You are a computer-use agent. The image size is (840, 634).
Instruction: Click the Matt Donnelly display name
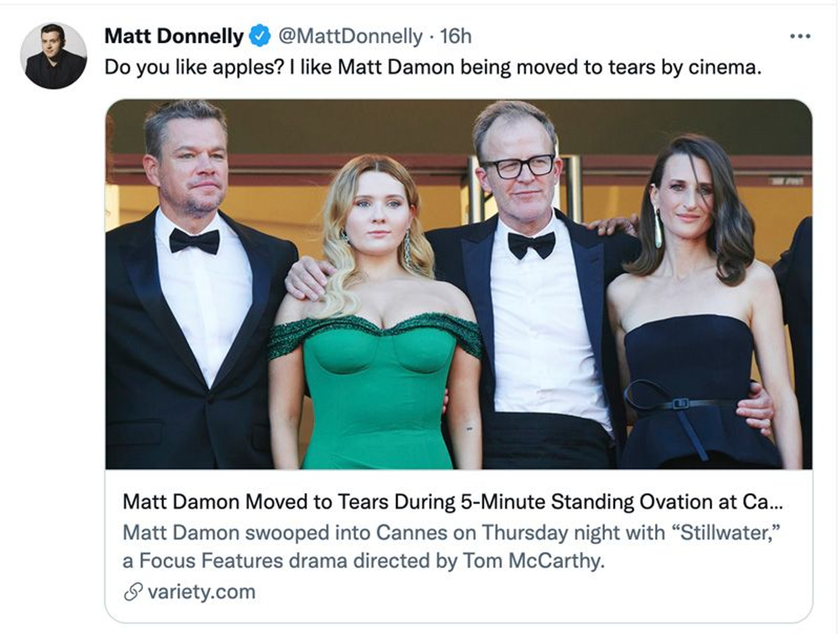174,37
